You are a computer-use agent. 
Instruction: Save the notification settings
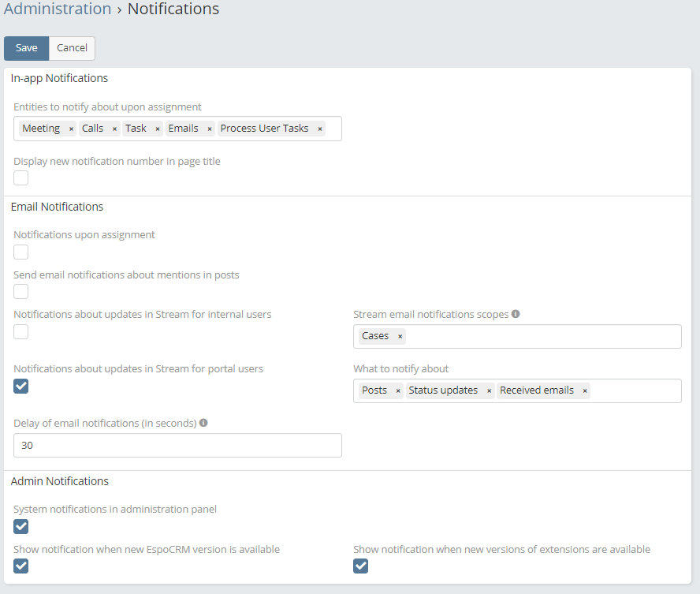click(26, 48)
